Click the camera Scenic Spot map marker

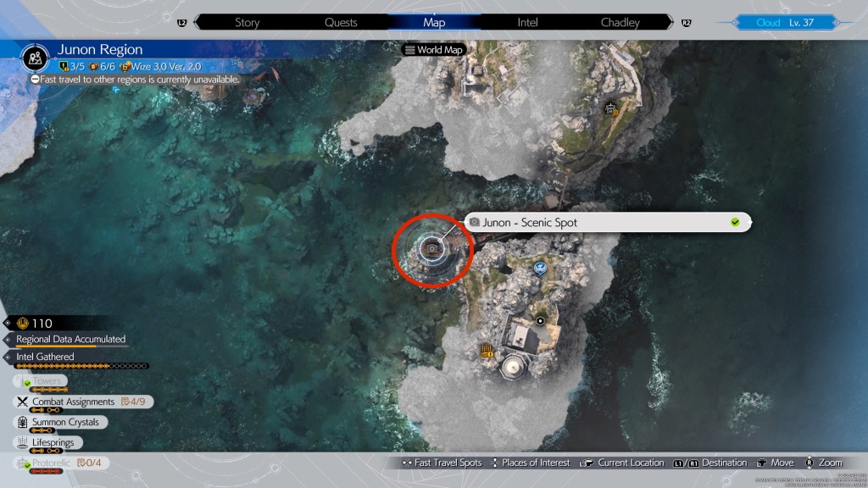(432, 249)
